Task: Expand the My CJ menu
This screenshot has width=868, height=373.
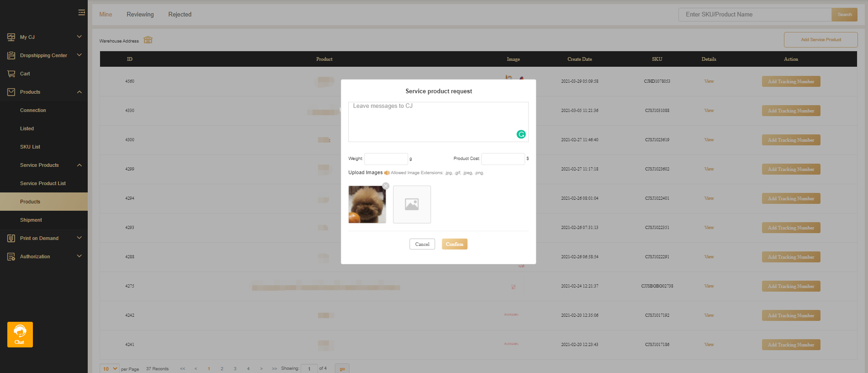Action: 79,37
